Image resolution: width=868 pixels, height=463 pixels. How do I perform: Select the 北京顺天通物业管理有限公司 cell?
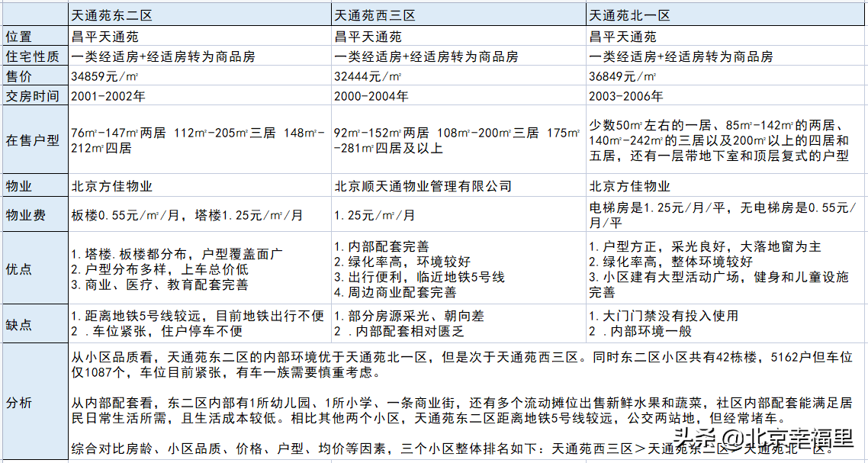pyautogui.click(x=458, y=186)
